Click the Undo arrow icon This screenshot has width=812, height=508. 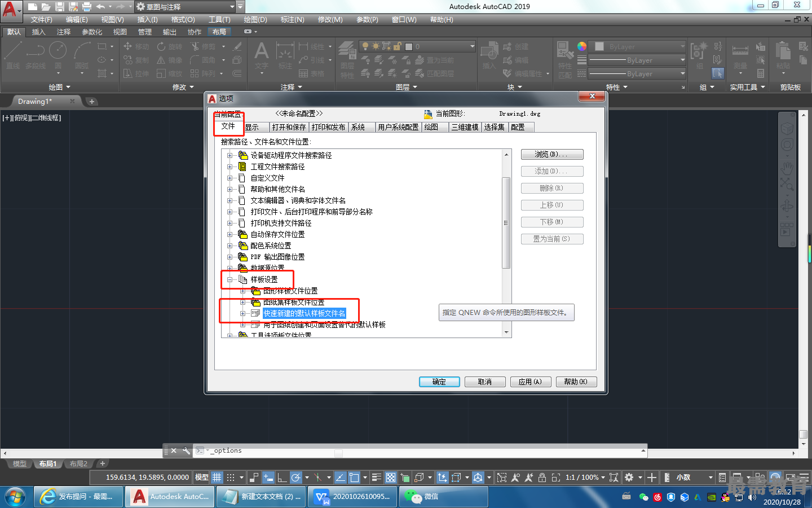click(x=100, y=7)
